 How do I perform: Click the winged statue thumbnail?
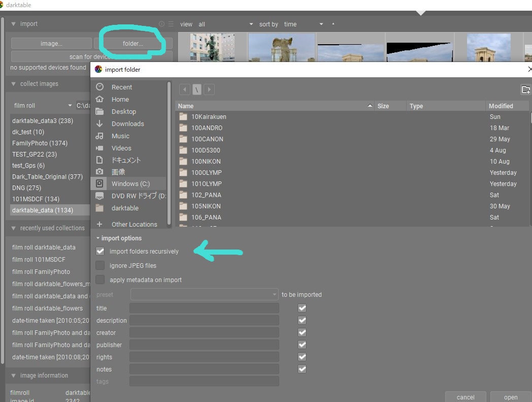(282, 47)
